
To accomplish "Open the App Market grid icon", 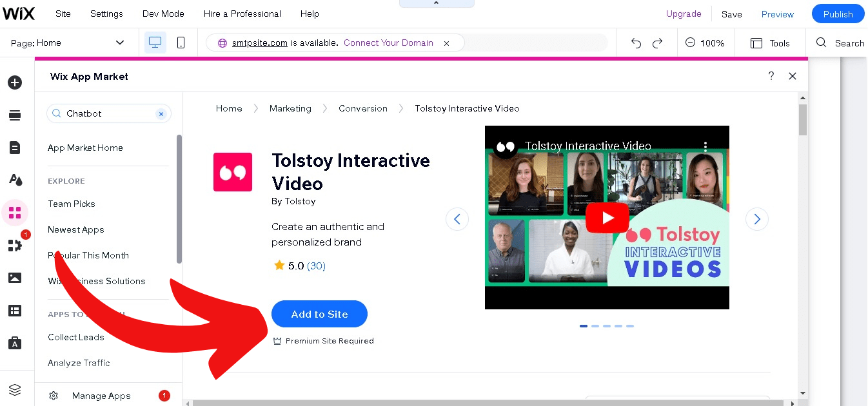I will (x=15, y=213).
